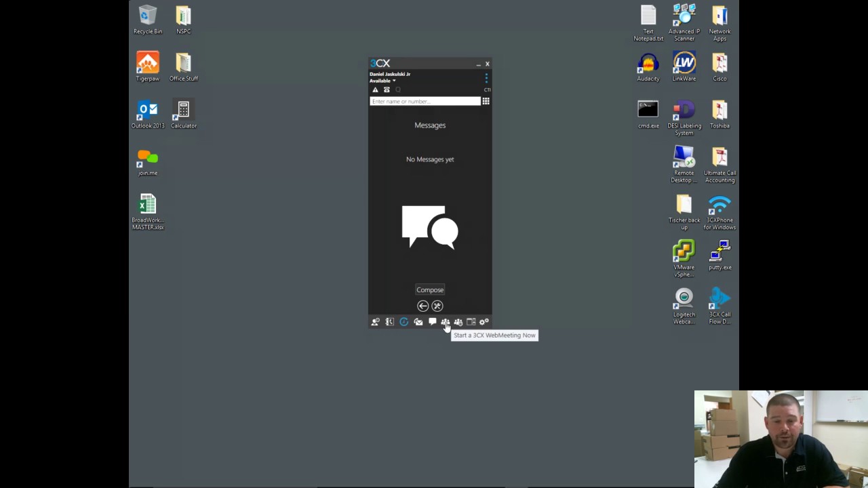Select the Logitech Webcam shortcut
Screen dimensions: 868x488
[684, 306]
